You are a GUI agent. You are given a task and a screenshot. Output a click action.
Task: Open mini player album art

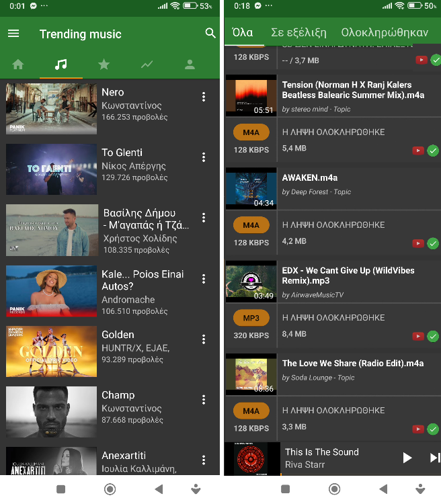[x=252, y=459]
